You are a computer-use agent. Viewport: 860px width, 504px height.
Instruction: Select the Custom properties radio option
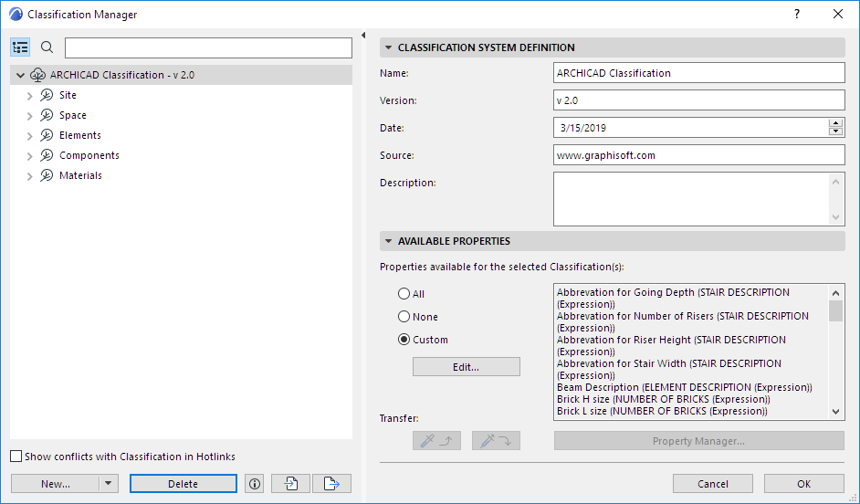(x=404, y=340)
